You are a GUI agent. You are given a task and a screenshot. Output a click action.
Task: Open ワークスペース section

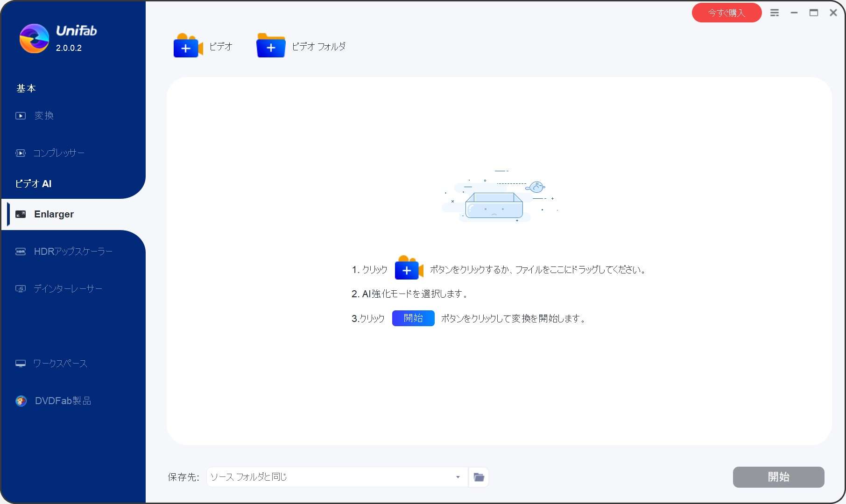(x=60, y=364)
